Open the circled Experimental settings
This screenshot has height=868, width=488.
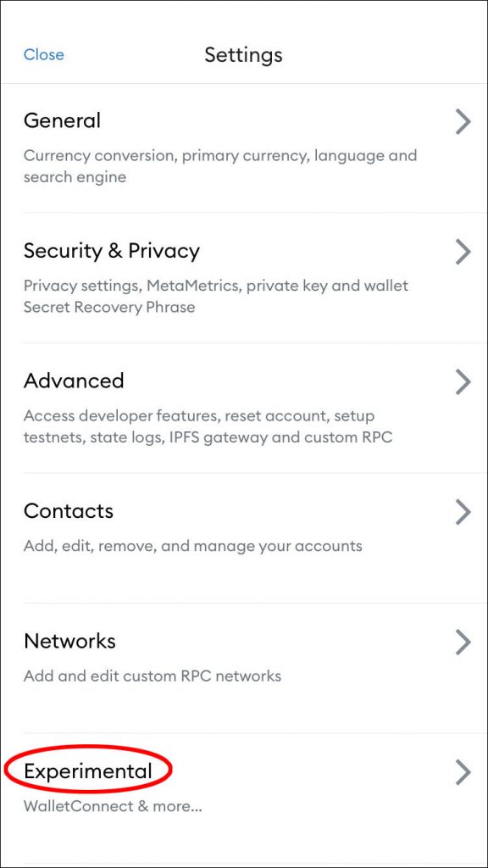pos(88,771)
